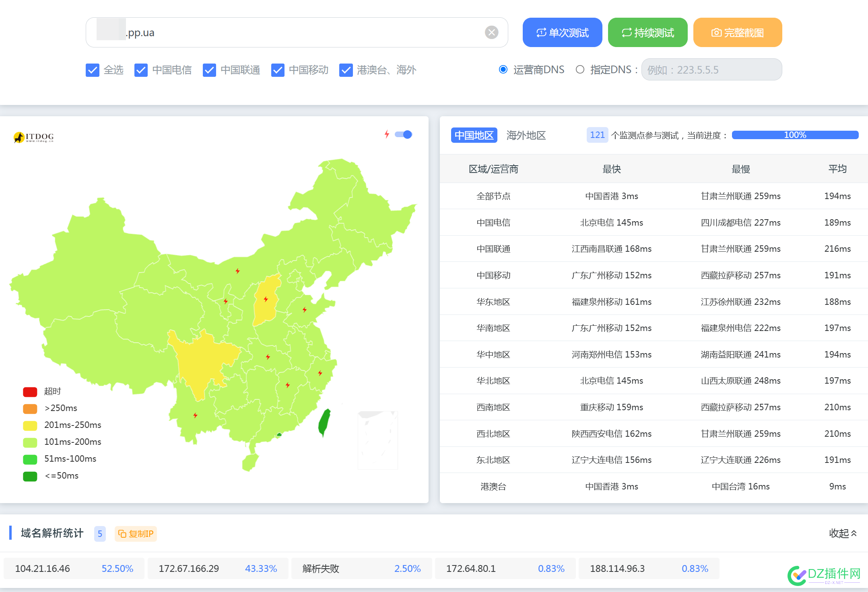
Task: Select the 西北地区 row
Action: [654, 434]
